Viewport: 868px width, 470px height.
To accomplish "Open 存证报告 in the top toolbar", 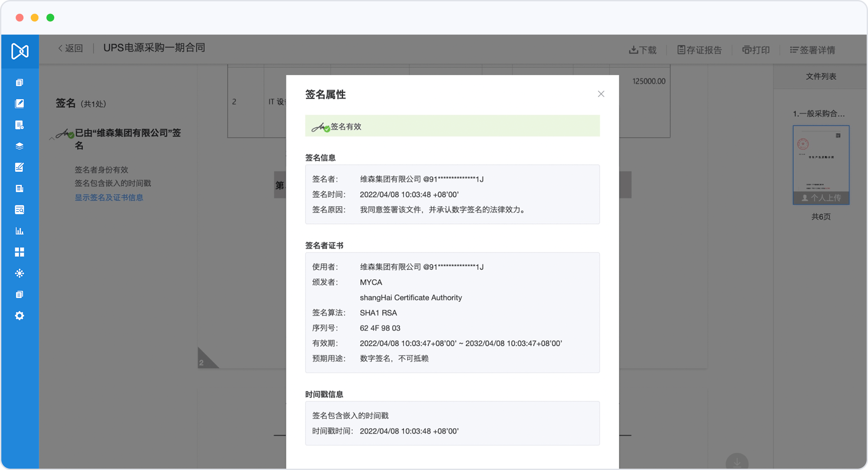I will 700,50.
